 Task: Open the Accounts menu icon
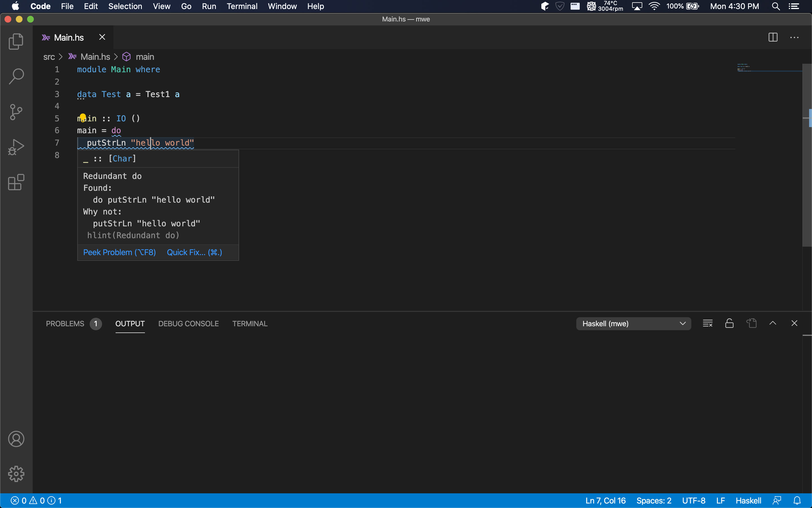tap(16, 439)
